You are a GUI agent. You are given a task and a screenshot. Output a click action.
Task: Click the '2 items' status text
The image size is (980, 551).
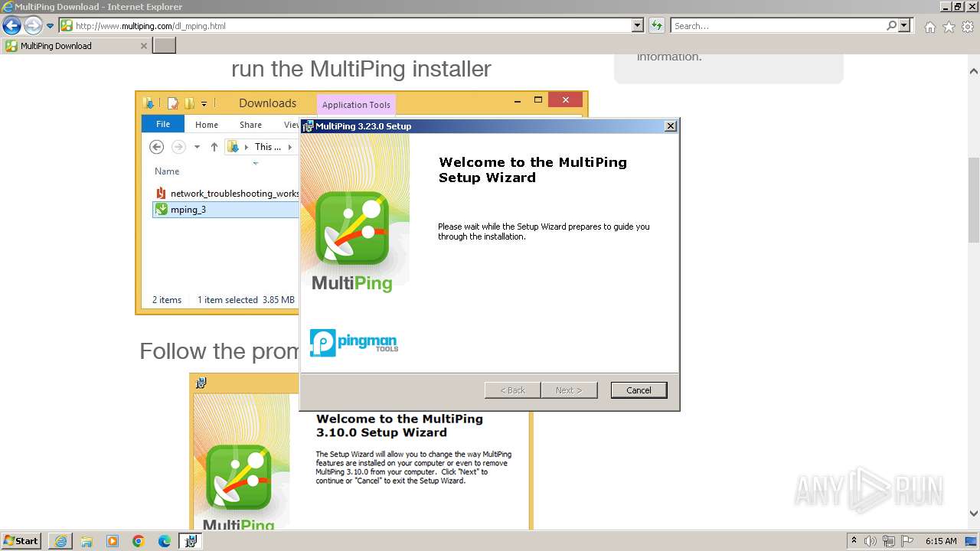point(167,300)
